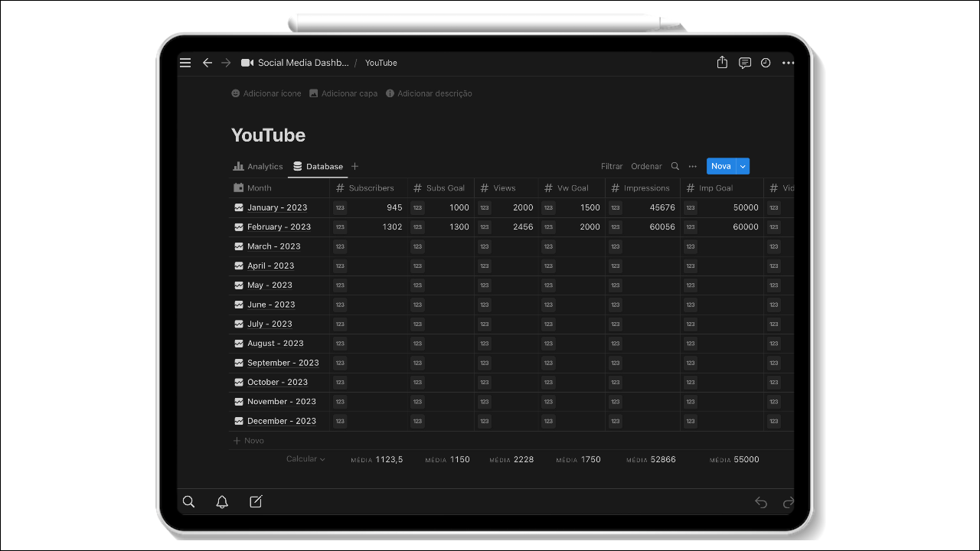This screenshot has width=980, height=551.
Task: Go back with the left arrow
Action: point(207,63)
